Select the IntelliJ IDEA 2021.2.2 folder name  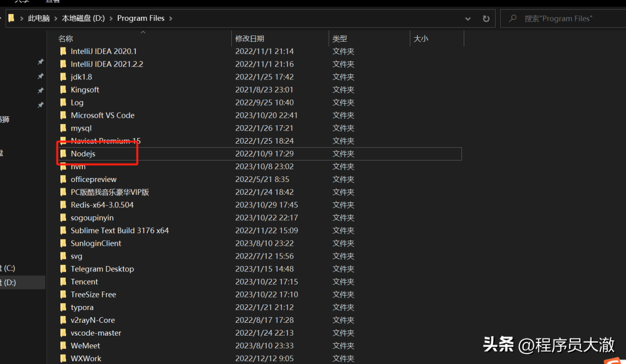[107, 64]
